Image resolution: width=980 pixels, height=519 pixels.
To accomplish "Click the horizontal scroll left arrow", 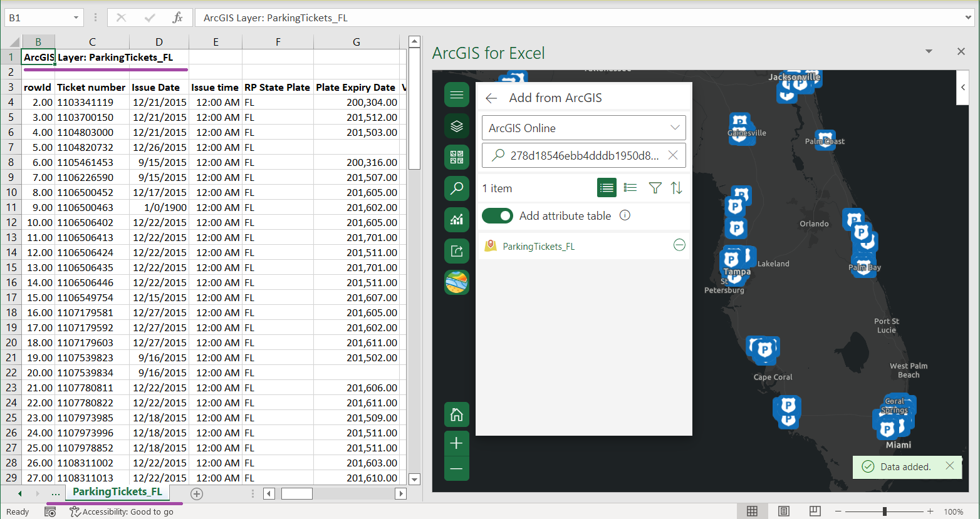I will pos(269,494).
